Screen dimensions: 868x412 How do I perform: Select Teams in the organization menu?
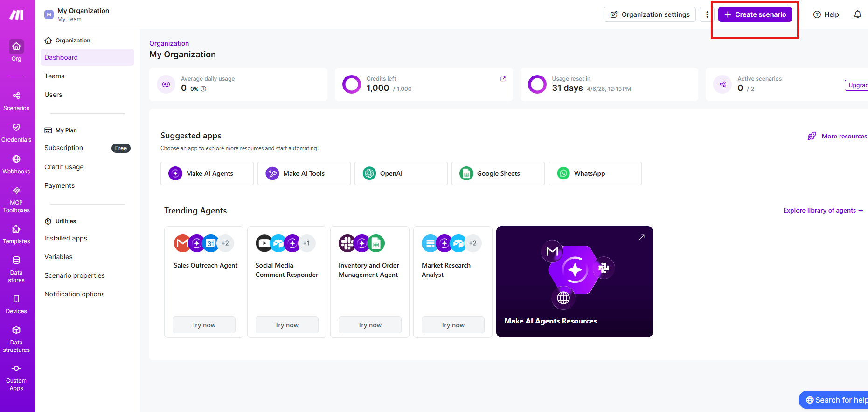pos(55,76)
